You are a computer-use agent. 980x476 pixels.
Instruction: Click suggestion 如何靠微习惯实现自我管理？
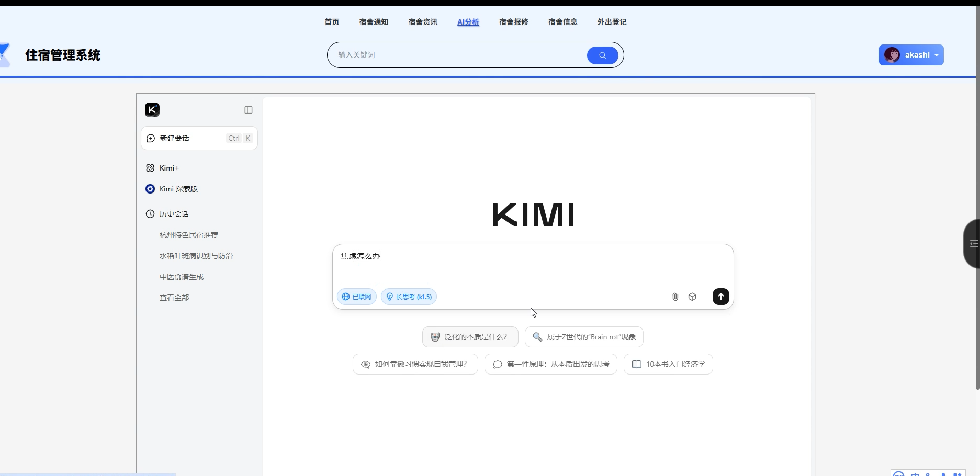click(415, 364)
